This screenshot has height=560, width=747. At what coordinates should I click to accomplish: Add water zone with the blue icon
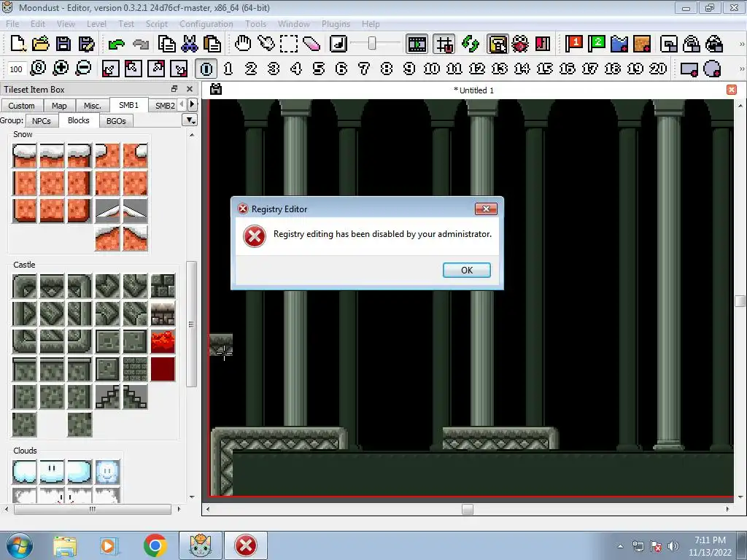[x=619, y=44]
